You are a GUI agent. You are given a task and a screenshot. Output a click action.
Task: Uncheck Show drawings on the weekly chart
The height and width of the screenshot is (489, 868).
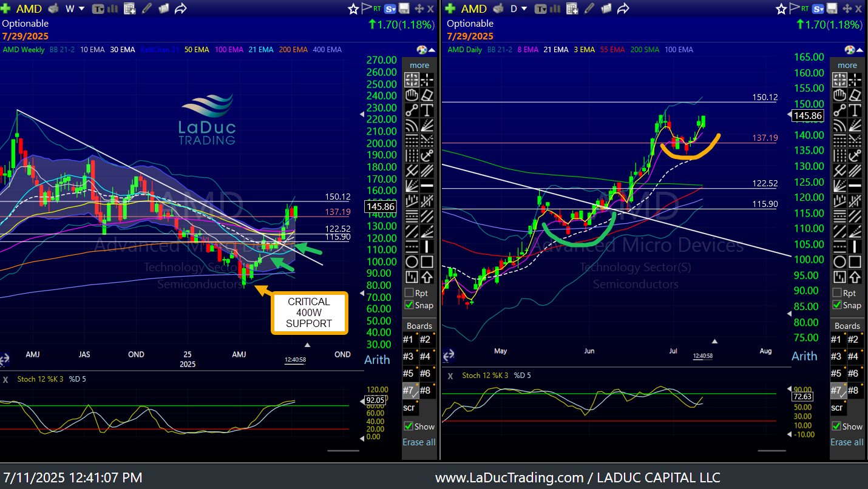tap(409, 427)
